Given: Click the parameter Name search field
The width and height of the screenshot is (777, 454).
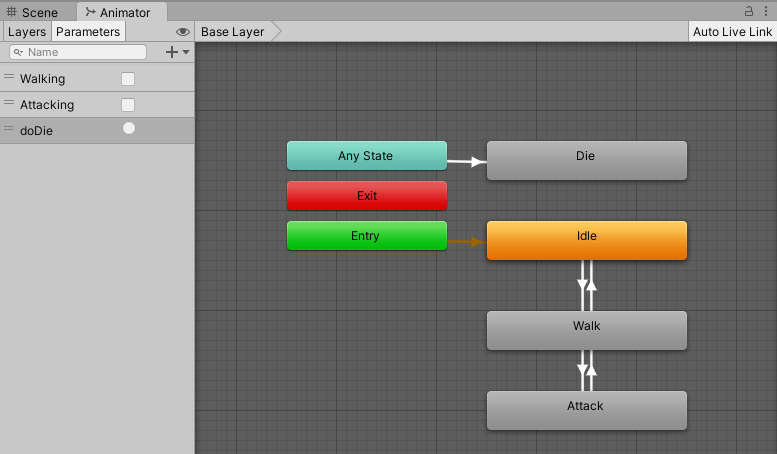Looking at the screenshot, I should (78, 52).
